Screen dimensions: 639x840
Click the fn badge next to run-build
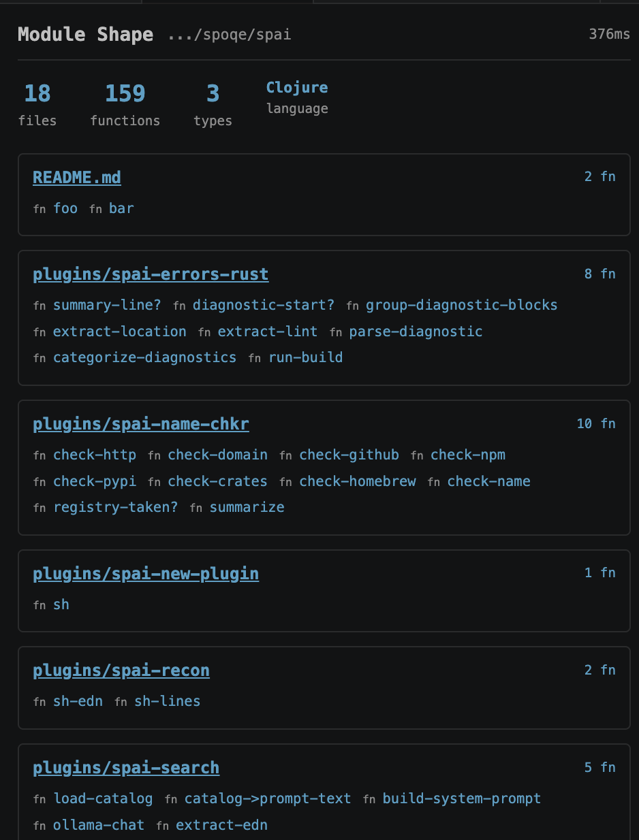[254, 358]
